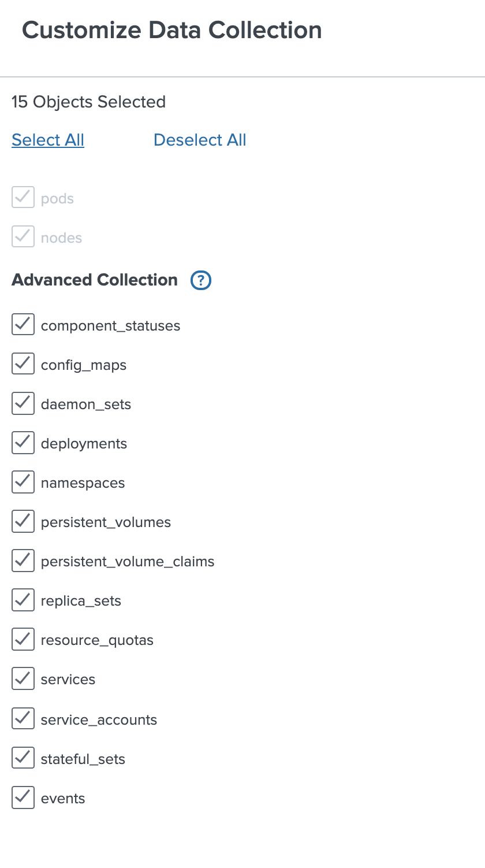Viewport: 485px width, 868px height.
Task: Uncheck the component_statuses checkbox
Action: pos(23,325)
